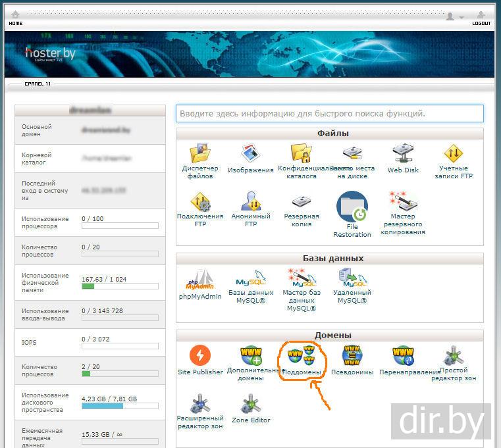This screenshot has height=448, width=501.
Task: Open Дополнительные домены addon domains
Action: [x=251, y=363]
